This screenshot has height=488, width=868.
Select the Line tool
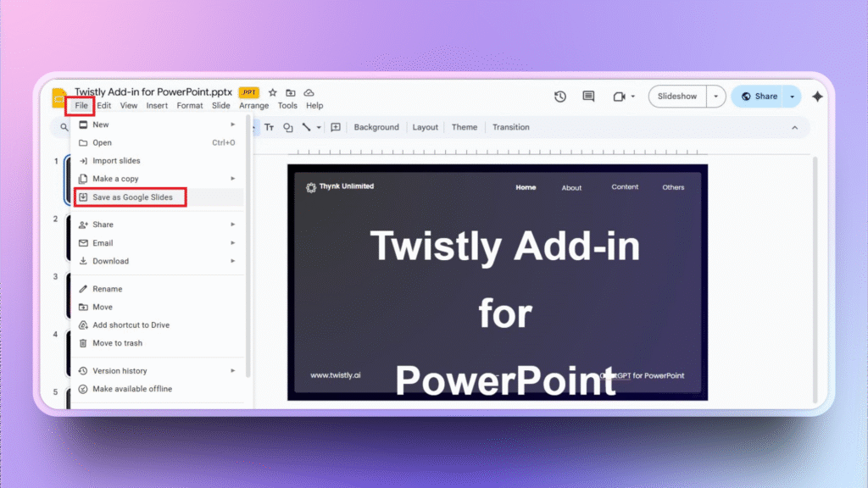[x=305, y=127]
